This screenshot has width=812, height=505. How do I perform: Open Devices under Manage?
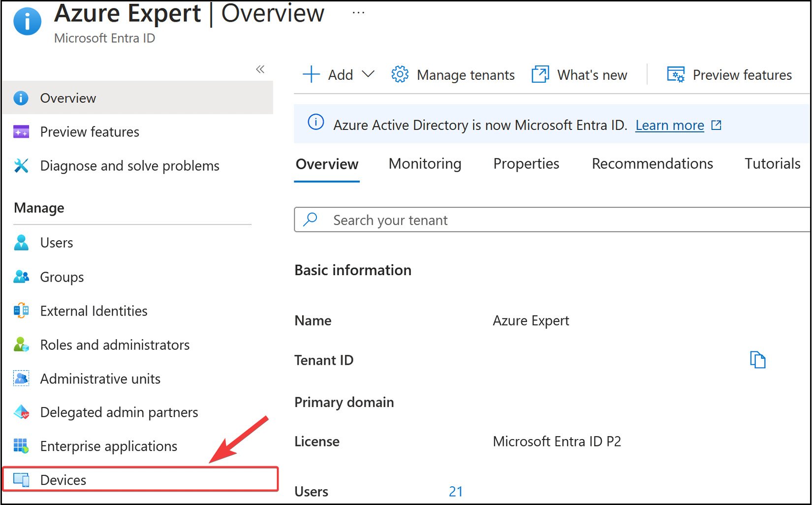[140, 479]
